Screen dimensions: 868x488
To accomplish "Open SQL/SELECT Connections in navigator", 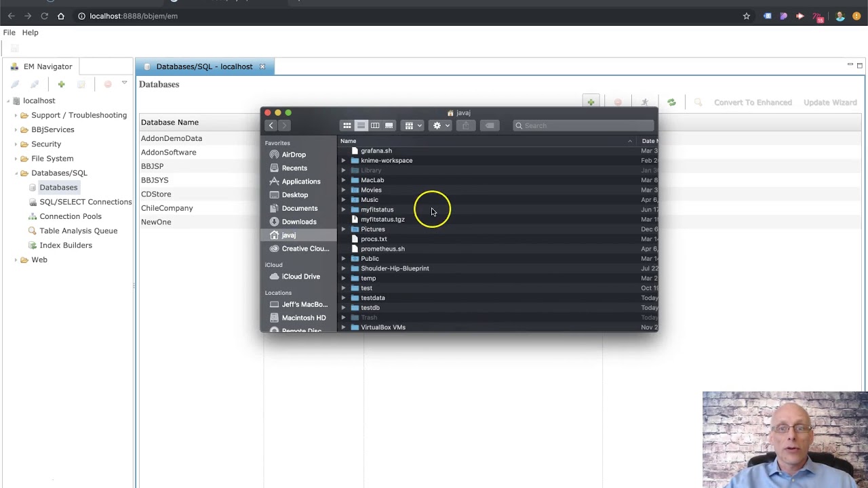I will click(85, 202).
